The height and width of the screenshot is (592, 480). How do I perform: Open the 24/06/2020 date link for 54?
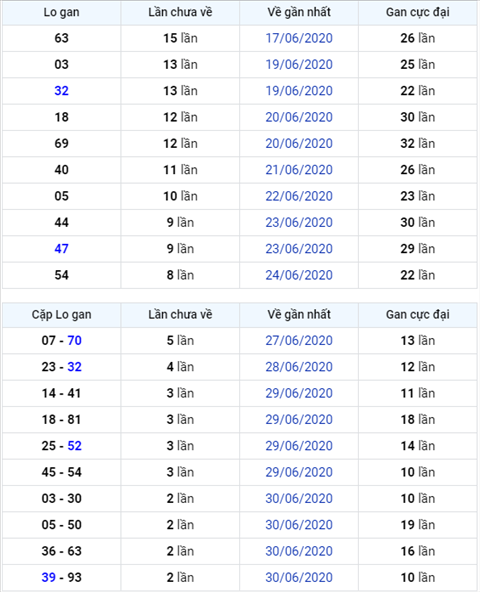tap(299, 275)
